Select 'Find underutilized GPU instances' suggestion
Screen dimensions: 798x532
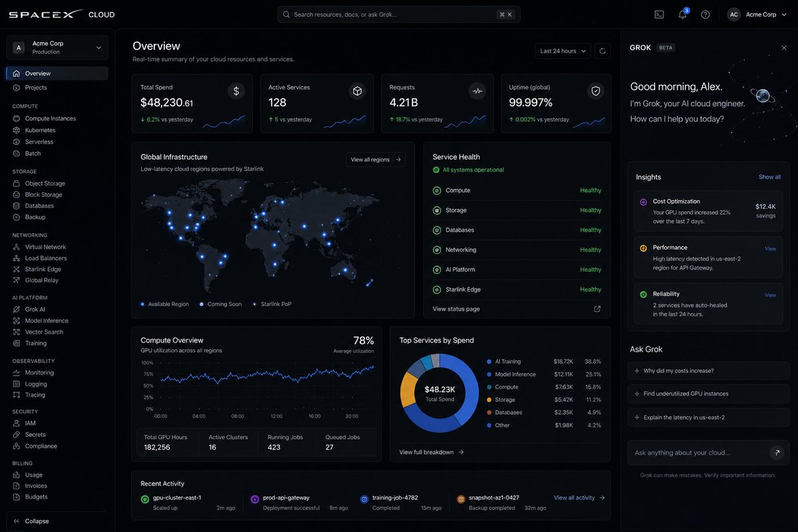(709, 394)
